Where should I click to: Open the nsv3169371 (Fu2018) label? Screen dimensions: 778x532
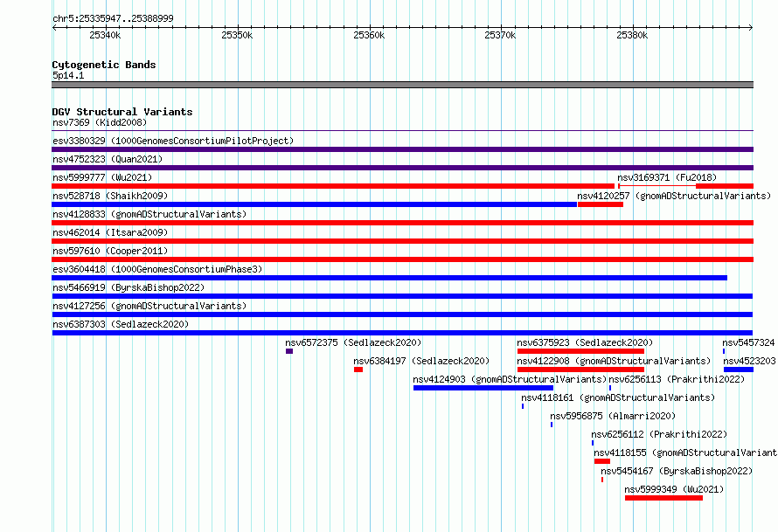tap(667, 177)
